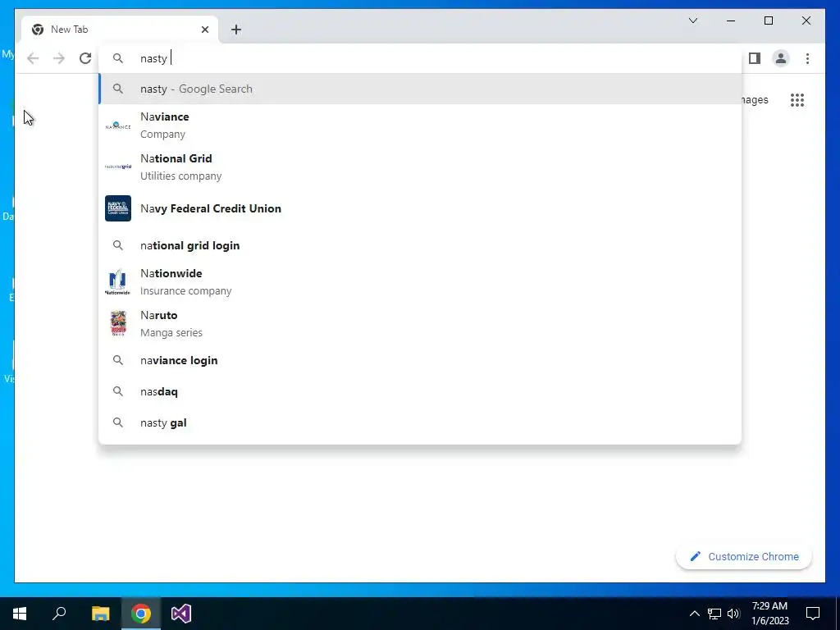Image resolution: width=840 pixels, height=630 pixels.
Task: Open the tab search chevron
Action: [x=693, y=21]
